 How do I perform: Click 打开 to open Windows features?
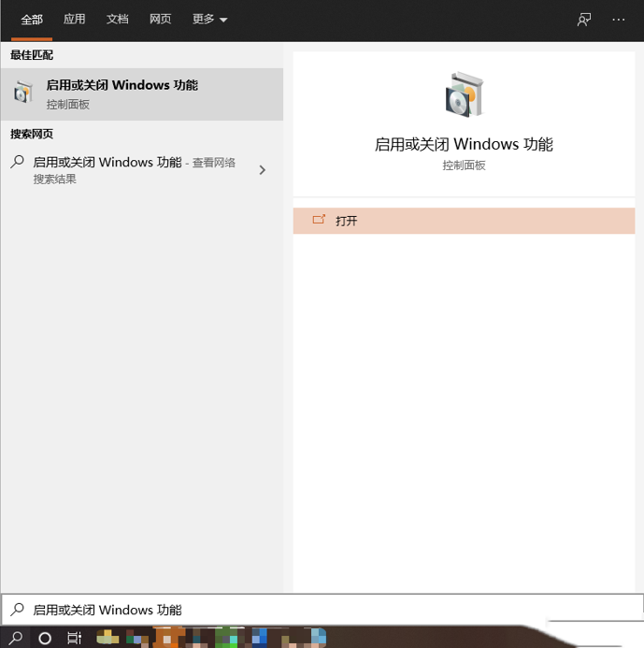tap(464, 221)
